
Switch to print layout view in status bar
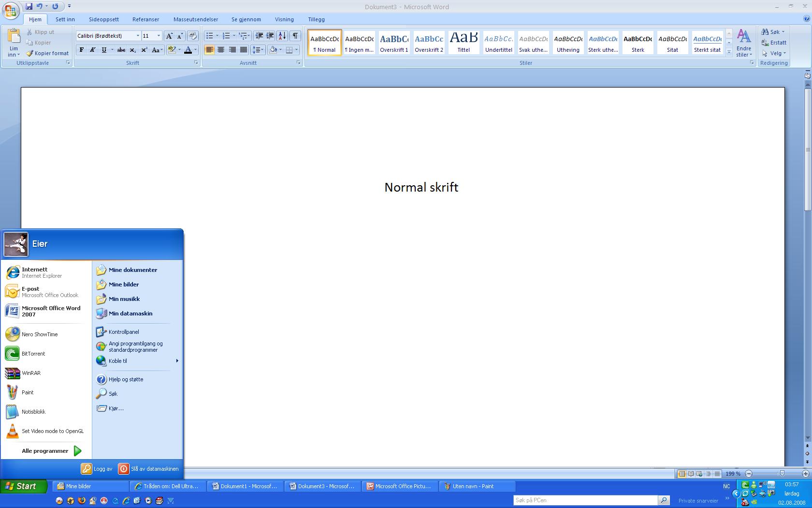tap(682, 474)
